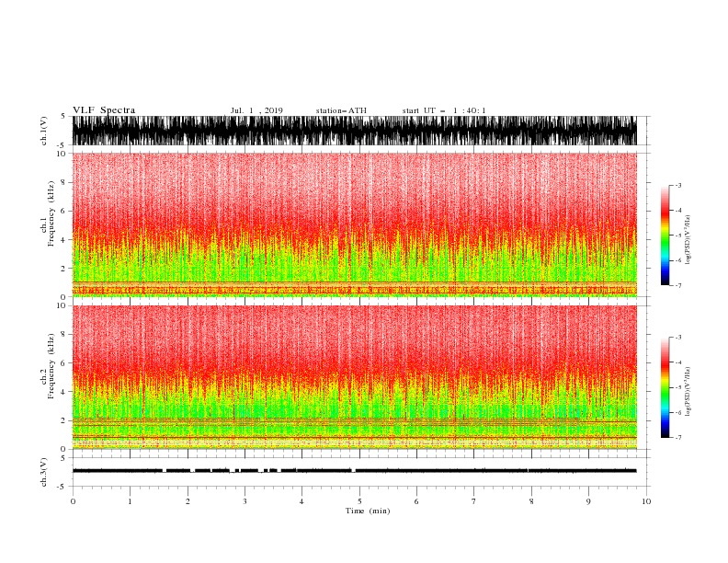Click the "-7" tick on ch.2 colorbar
The image size is (728, 563).
(x=677, y=438)
